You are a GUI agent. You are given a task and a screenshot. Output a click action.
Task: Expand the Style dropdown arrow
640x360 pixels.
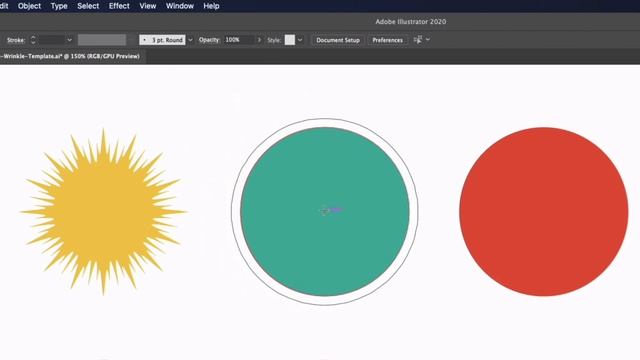click(x=300, y=40)
